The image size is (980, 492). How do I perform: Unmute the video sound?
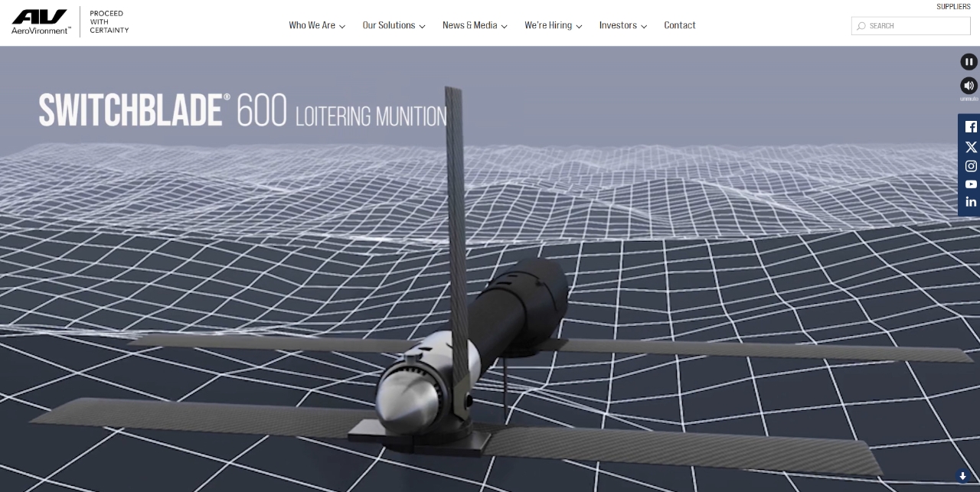969,86
